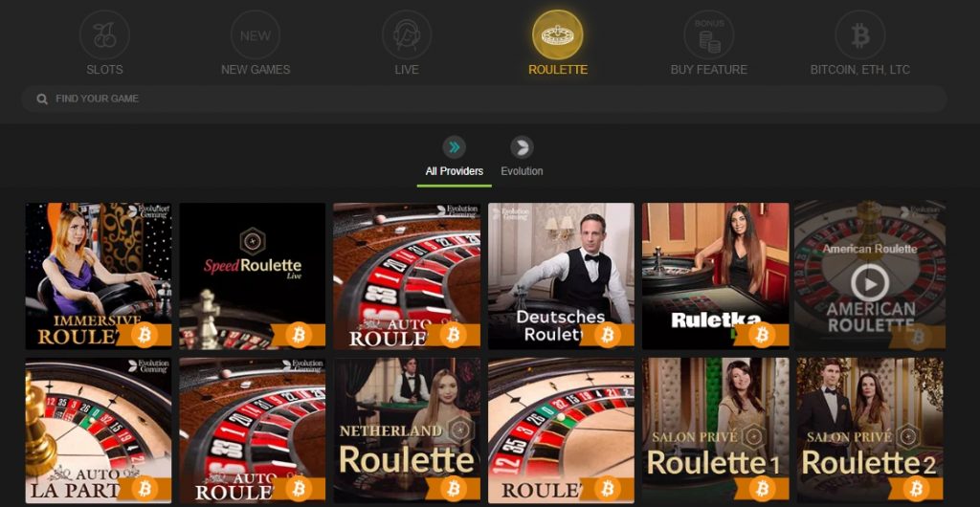Open the Speed Roulette Live game
The width and height of the screenshot is (980, 507).
click(x=253, y=276)
